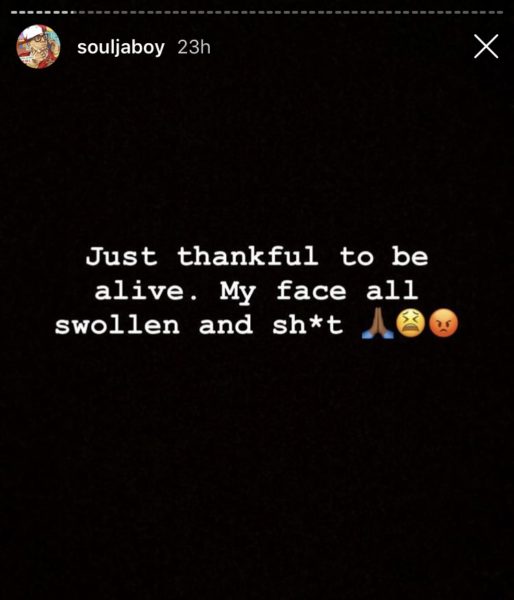Select the word 'alive.' in the story
Screen dimensions: 514x600
(146, 291)
